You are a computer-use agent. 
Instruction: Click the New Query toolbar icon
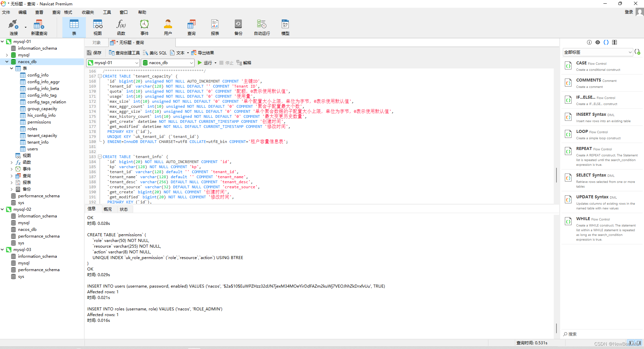[x=39, y=28]
